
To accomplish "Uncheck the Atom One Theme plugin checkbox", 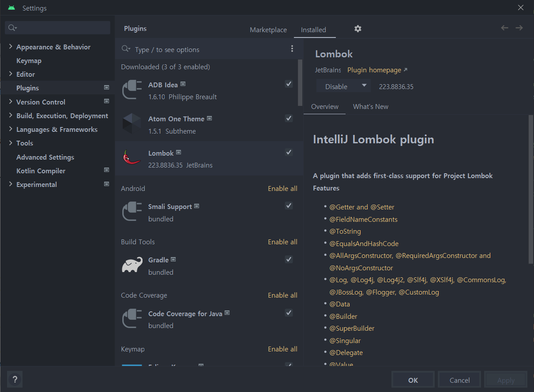I will [x=289, y=118].
